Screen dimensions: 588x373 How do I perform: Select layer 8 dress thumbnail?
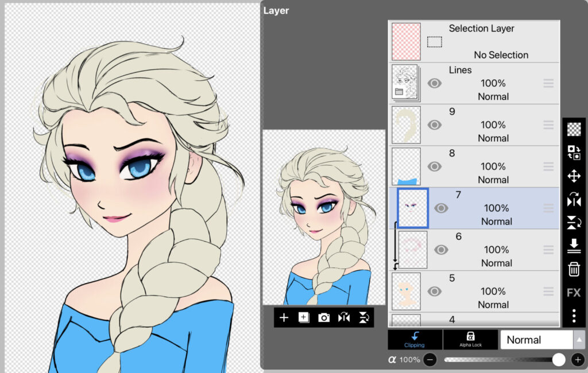[406, 166]
